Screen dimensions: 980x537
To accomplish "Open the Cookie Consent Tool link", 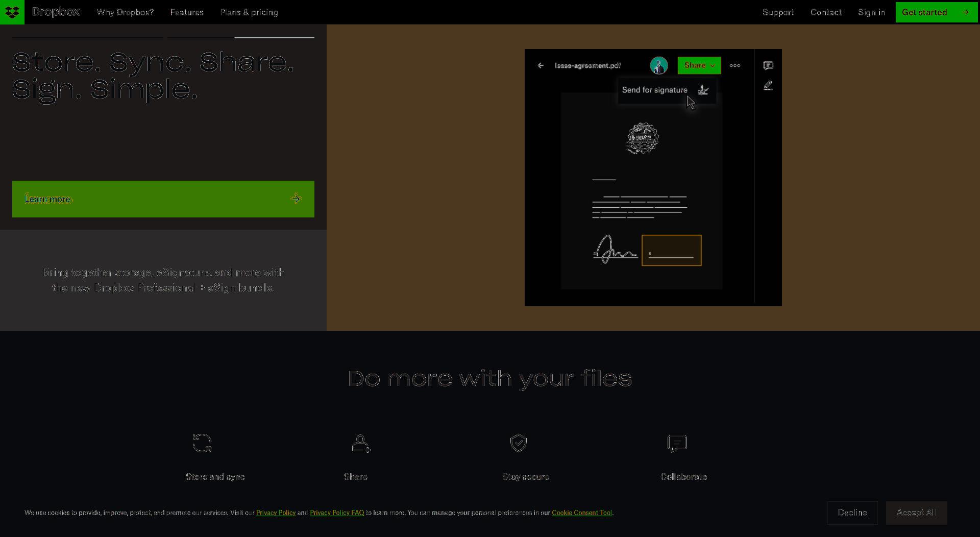I will click(x=582, y=512).
